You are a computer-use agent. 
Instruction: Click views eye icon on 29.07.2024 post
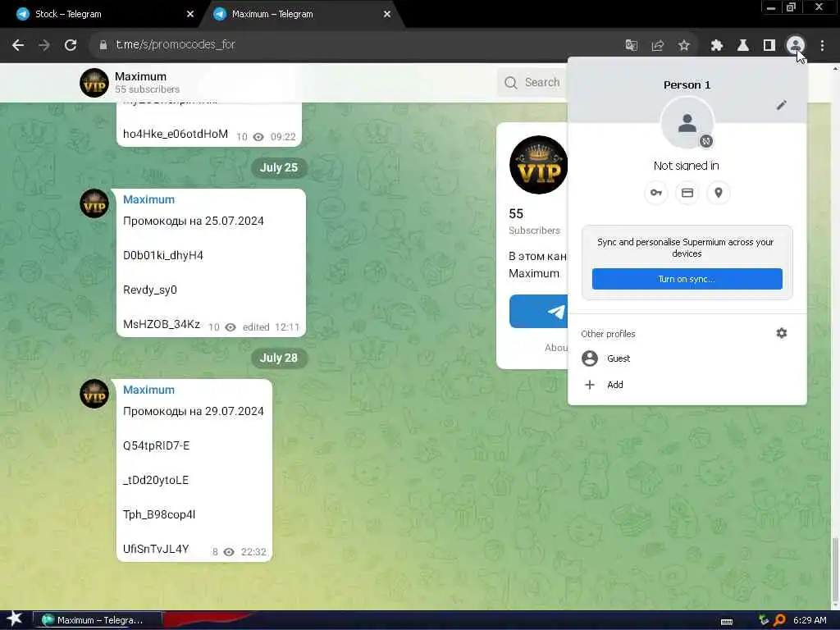click(229, 552)
